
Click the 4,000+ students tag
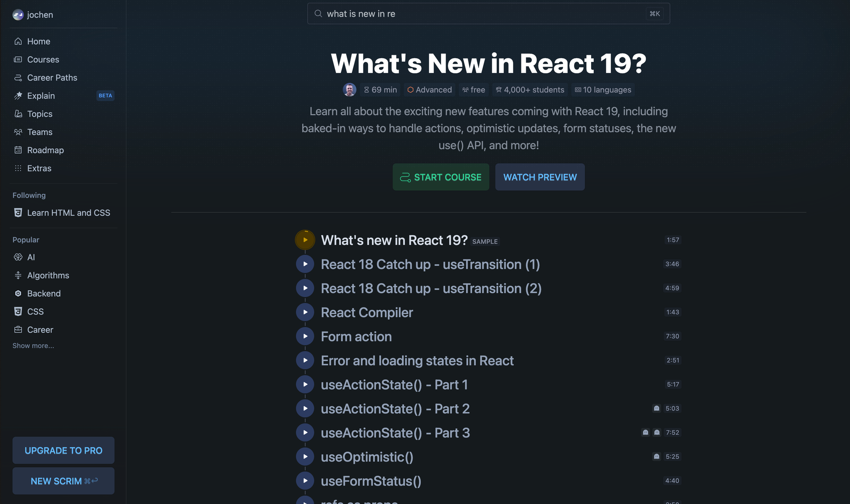tap(530, 90)
